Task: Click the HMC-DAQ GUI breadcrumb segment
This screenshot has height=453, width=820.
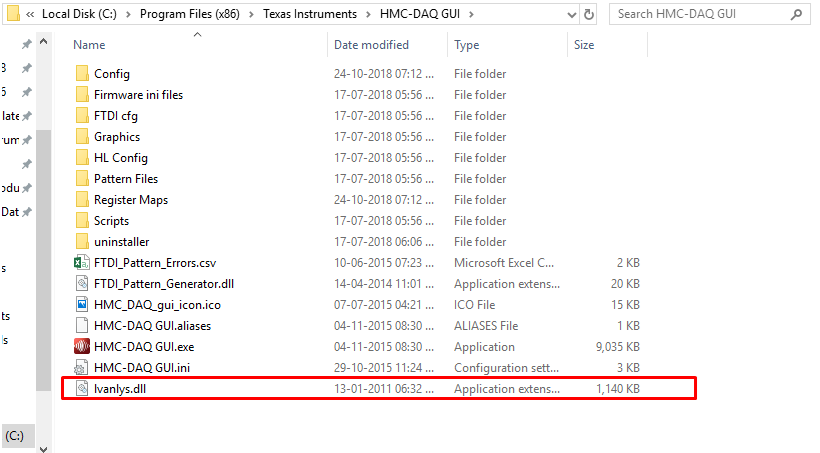Action: pos(420,14)
